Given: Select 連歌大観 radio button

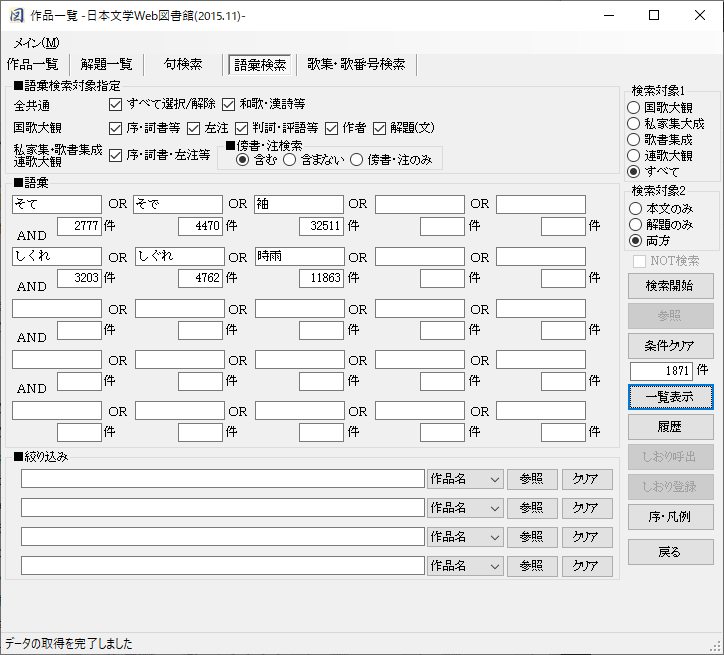Looking at the screenshot, I should click(634, 156).
